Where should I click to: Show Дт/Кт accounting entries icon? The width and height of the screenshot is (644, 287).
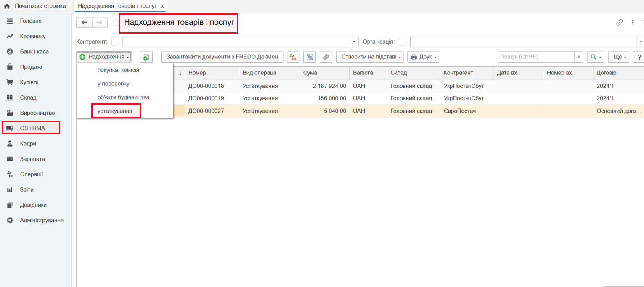[293, 57]
